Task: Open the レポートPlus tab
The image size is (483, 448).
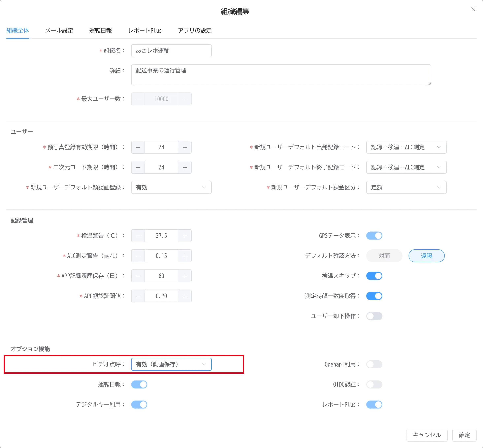Action: click(x=145, y=31)
